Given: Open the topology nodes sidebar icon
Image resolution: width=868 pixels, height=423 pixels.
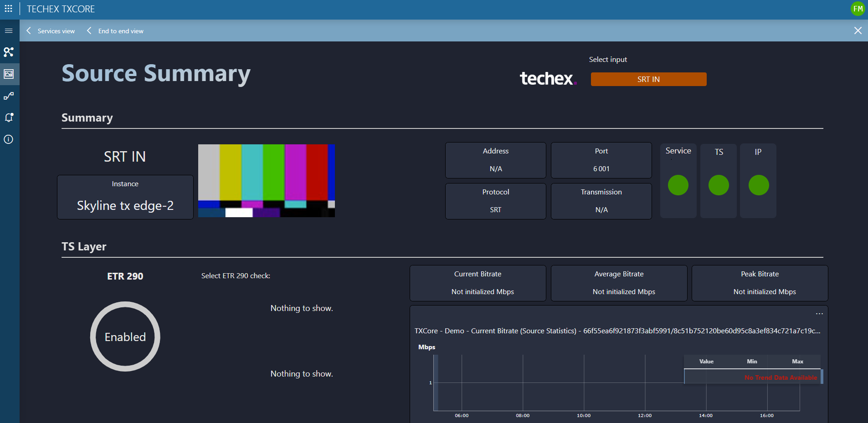Looking at the screenshot, I should click(x=9, y=52).
